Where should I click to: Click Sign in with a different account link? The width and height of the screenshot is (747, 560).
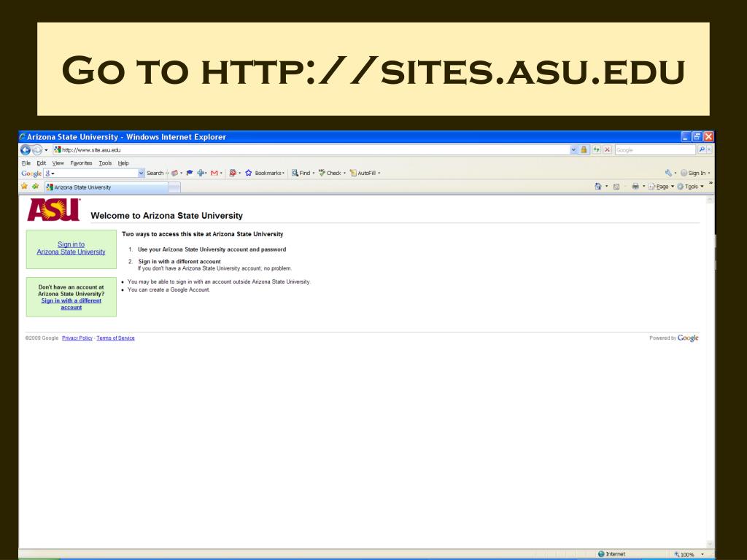tap(71, 304)
